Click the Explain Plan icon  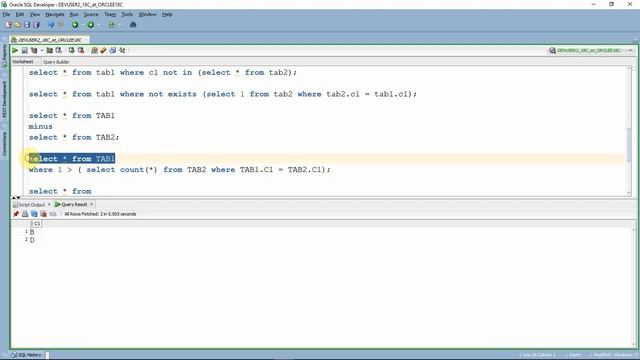[x=34, y=50]
